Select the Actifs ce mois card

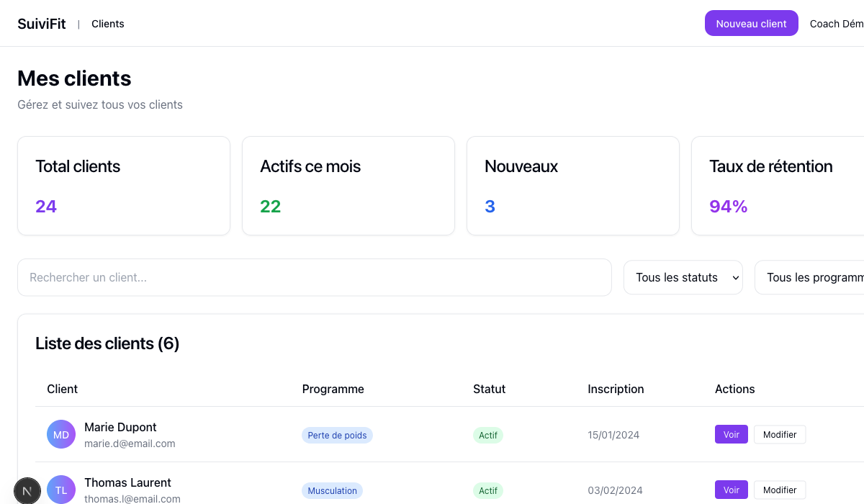pos(348,186)
